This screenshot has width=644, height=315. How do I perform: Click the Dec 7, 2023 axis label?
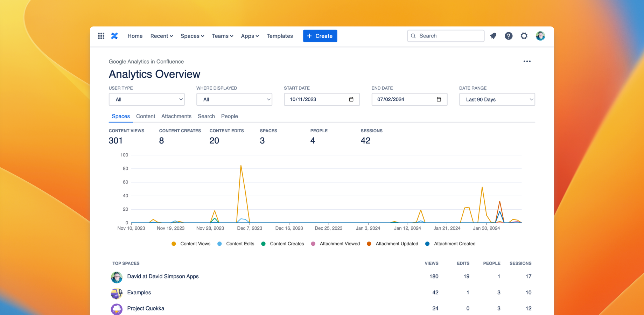[x=250, y=228]
